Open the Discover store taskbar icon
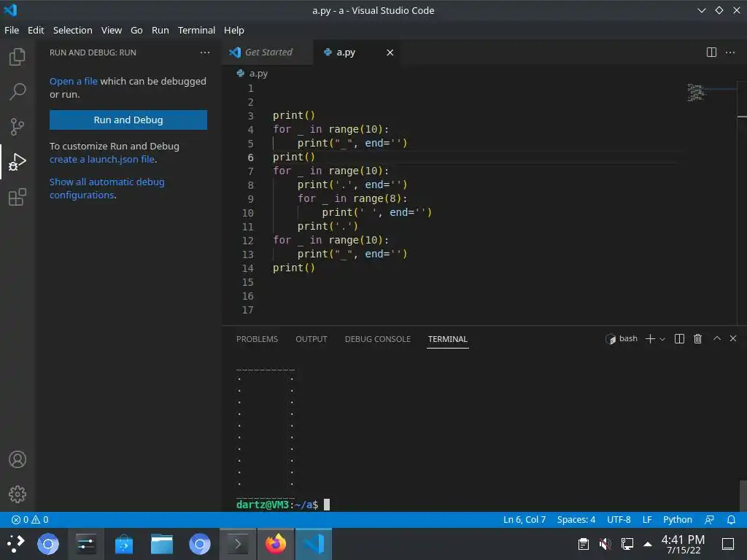The image size is (747, 560). tap(124, 544)
